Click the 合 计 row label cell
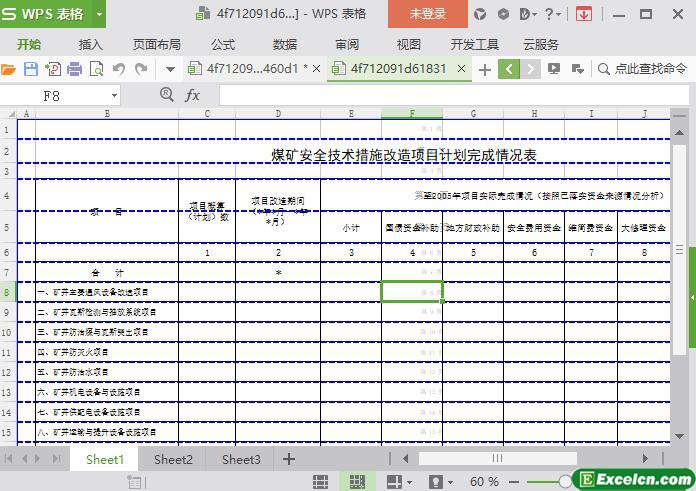Image resolution: width=696 pixels, height=491 pixels. [107, 273]
